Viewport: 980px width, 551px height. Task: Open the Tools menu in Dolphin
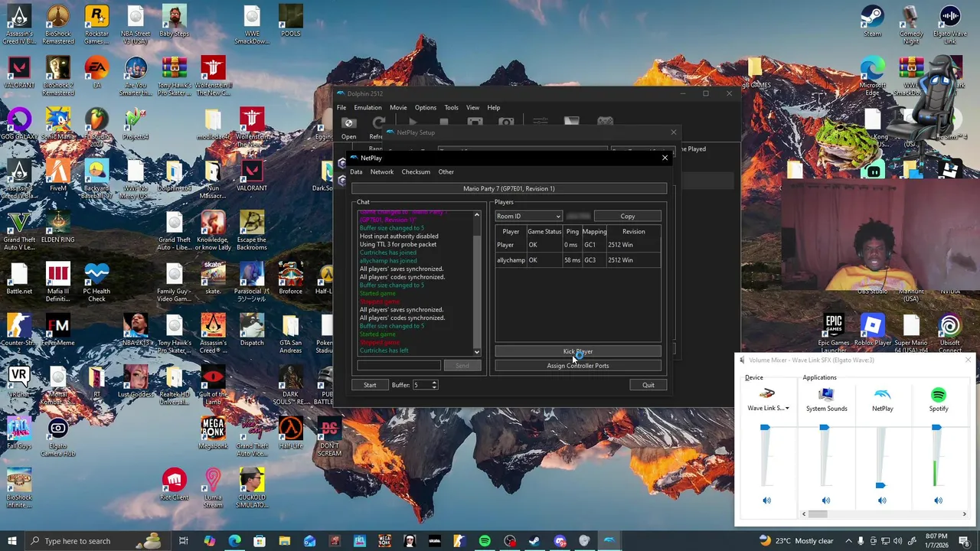(452, 108)
